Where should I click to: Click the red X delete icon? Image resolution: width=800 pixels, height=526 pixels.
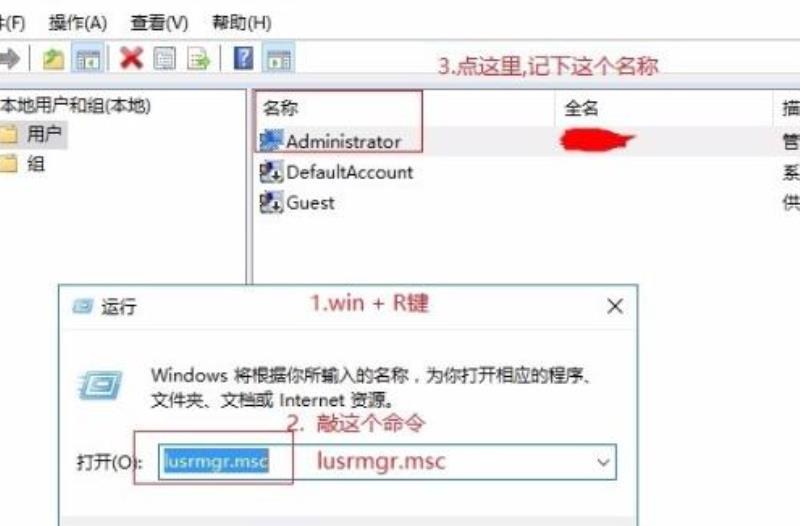click(131, 58)
